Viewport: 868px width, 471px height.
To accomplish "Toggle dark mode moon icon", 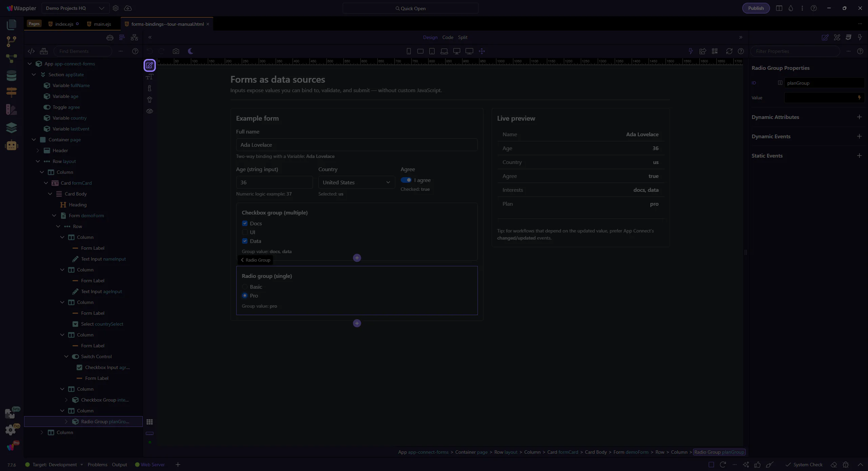I will pyautogui.click(x=191, y=51).
